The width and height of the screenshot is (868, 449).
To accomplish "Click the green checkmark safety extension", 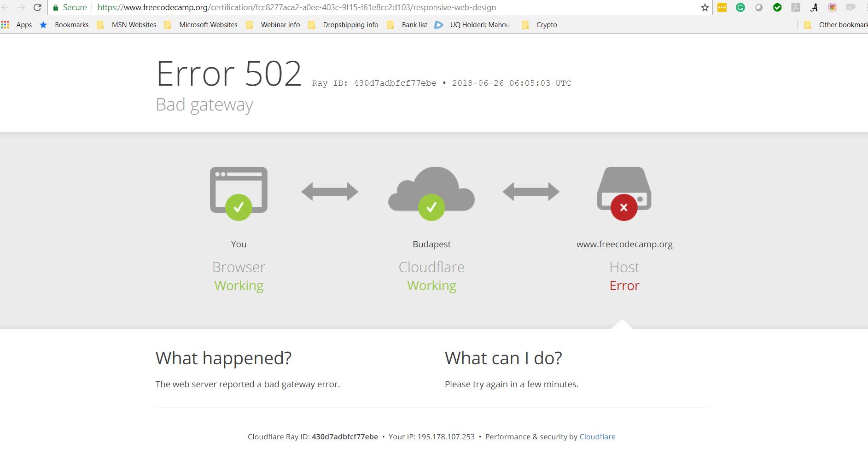I will coord(778,7).
